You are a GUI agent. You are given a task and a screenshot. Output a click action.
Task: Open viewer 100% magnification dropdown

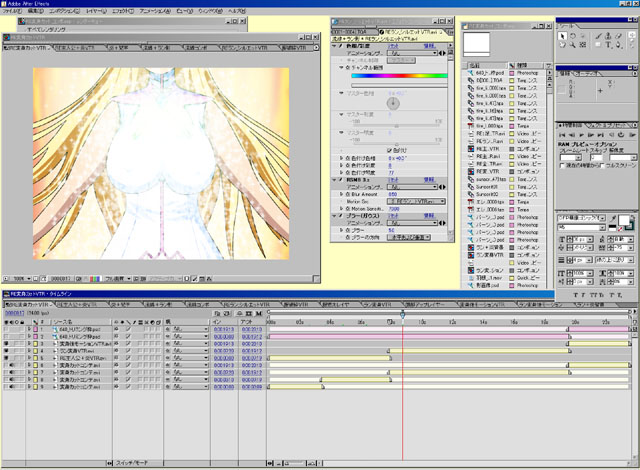click(x=22, y=279)
